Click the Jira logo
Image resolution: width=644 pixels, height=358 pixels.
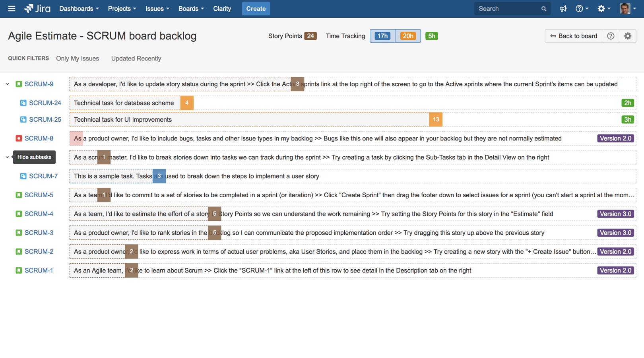pyautogui.click(x=37, y=8)
